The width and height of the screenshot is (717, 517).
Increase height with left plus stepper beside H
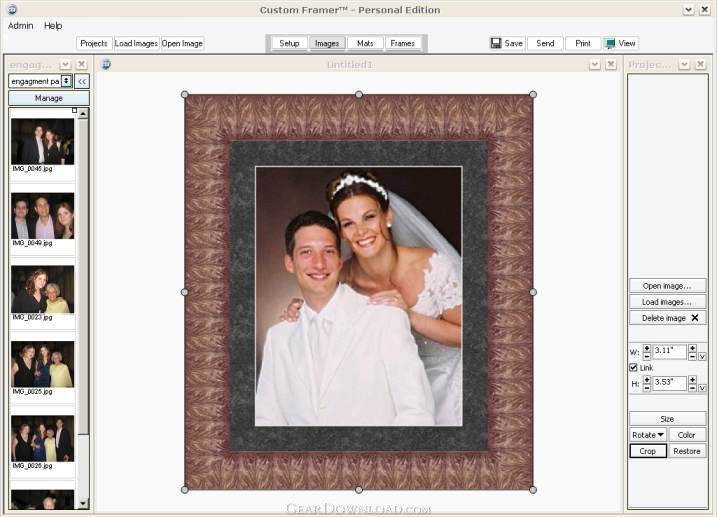[x=647, y=379]
